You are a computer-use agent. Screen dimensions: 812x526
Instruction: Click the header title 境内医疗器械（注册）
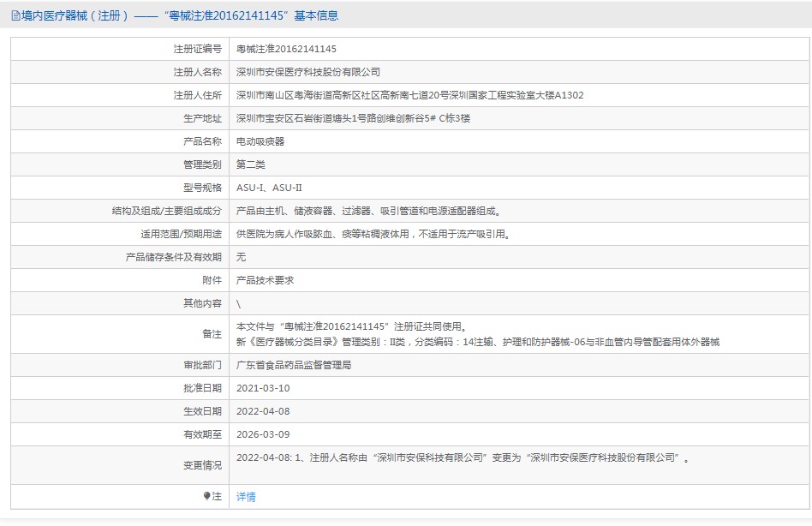point(75,16)
